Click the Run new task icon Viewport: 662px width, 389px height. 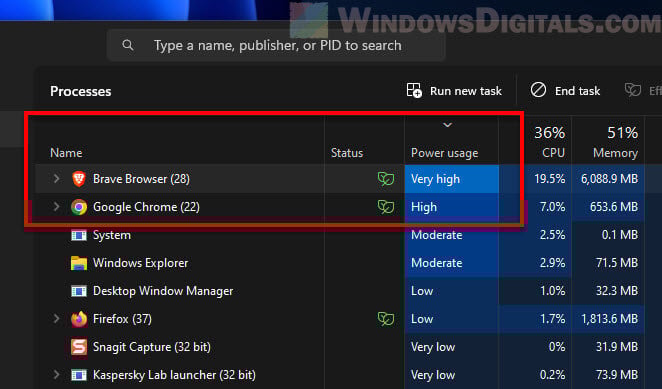(414, 90)
